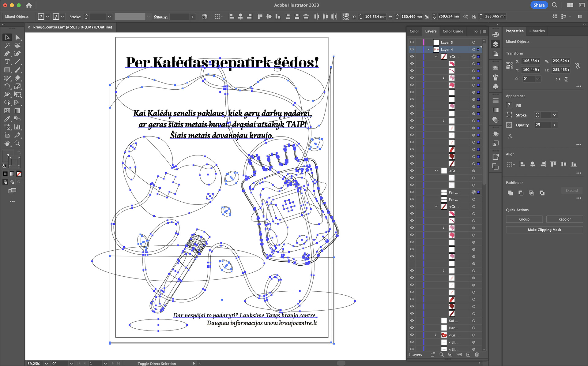The height and width of the screenshot is (366, 588).
Task: Select the Magic Wand tool
Action: pos(7,46)
